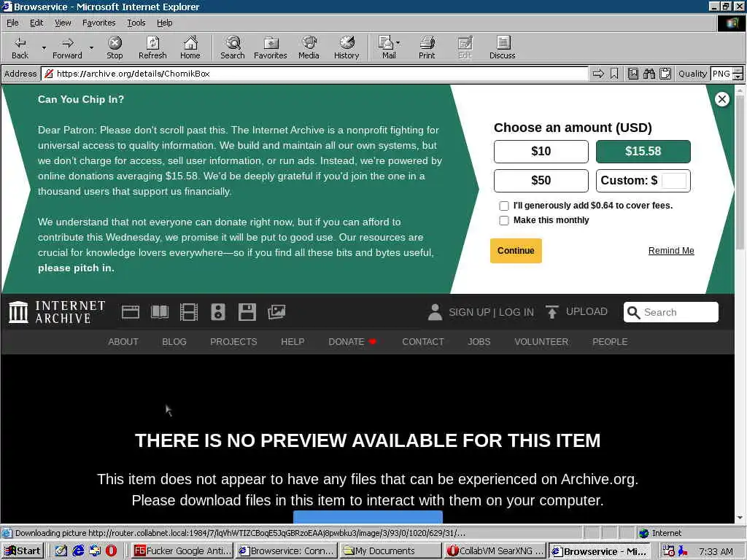Open the HELP navigation link
Viewport: 747px width, 560px height.
(293, 342)
